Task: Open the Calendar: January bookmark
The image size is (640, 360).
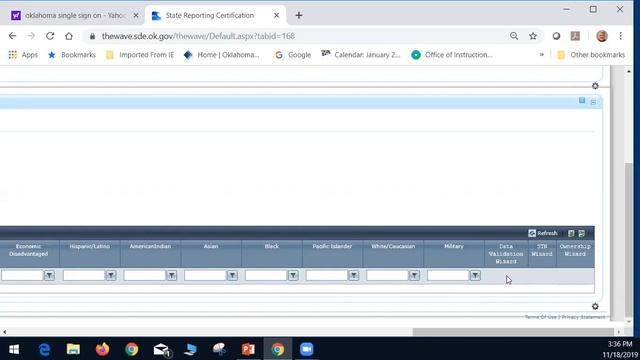Action: [361, 55]
